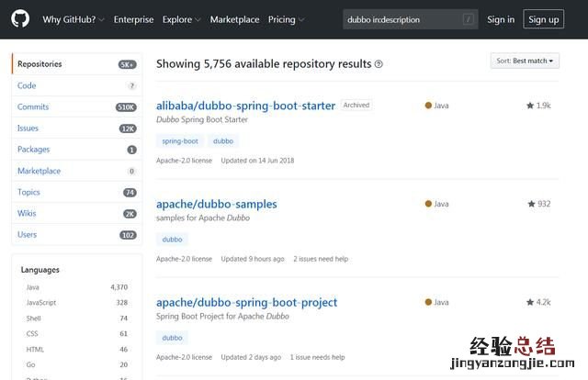The image size is (588, 380).
Task: Switch to the Issues results category
Action: click(28, 128)
